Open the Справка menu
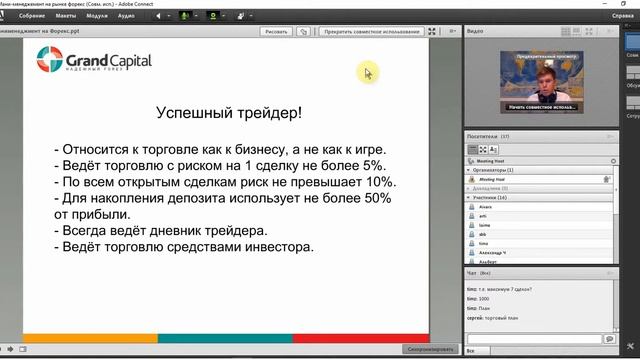 (622, 16)
